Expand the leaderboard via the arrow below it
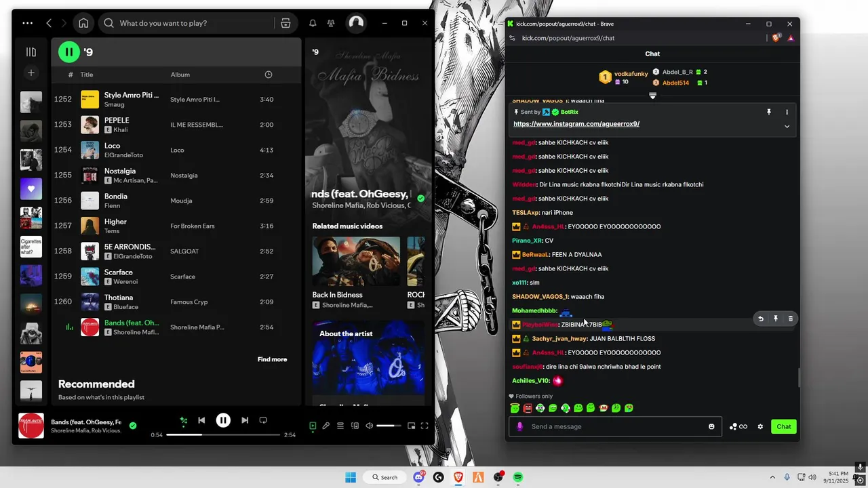The width and height of the screenshot is (868, 488). click(652, 96)
